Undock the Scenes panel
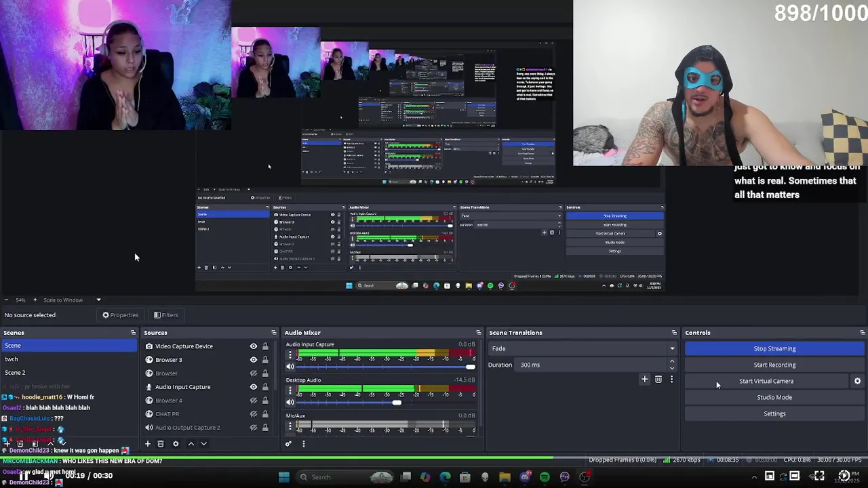868x488 pixels. (133, 333)
